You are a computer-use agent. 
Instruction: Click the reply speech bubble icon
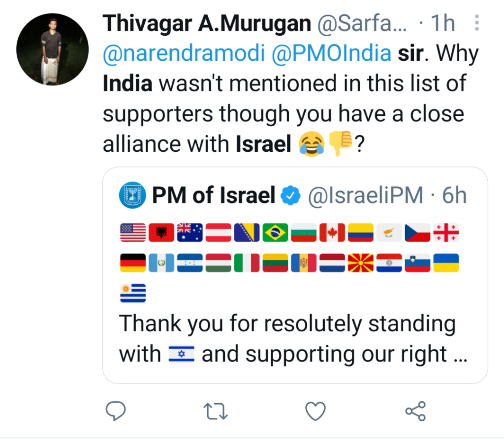tap(115, 410)
